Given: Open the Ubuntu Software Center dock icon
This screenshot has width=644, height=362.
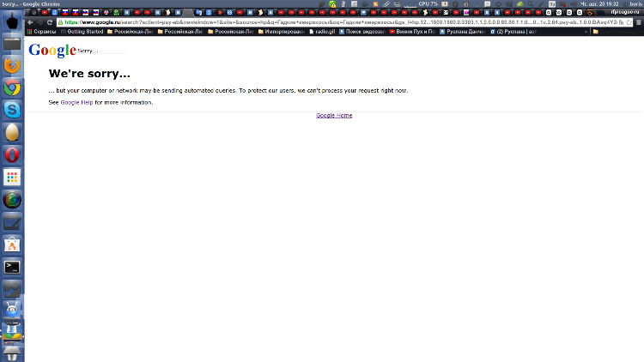Looking at the screenshot, I should tap(12, 244).
